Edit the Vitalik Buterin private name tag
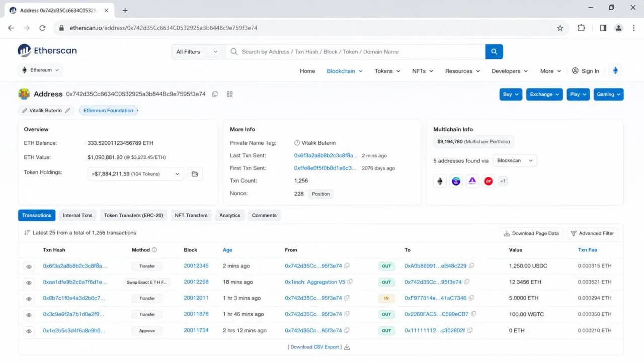Image resolution: width=644 pixels, height=362 pixels. pos(68,110)
